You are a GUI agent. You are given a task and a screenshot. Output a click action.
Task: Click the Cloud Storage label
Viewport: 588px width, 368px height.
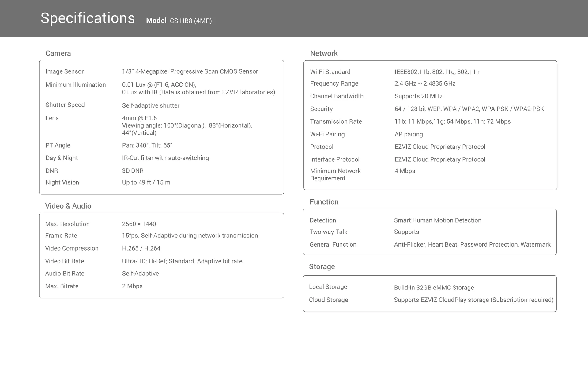(x=328, y=300)
